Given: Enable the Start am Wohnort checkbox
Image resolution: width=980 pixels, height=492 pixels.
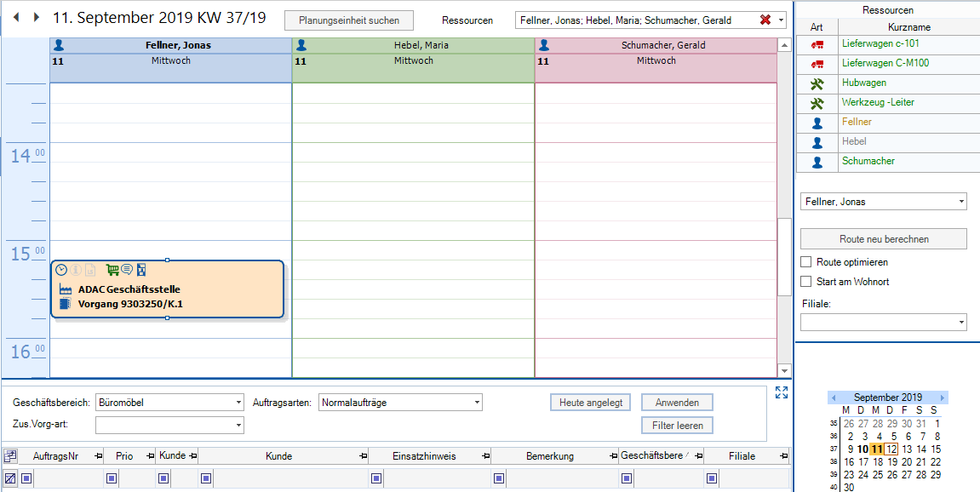Looking at the screenshot, I should (804, 281).
